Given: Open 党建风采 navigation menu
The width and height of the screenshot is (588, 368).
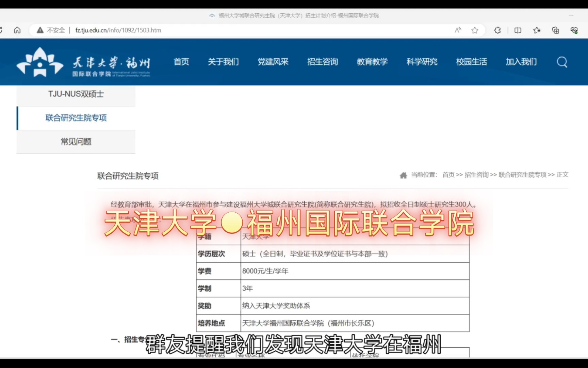Looking at the screenshot, I should coord(273,62).
